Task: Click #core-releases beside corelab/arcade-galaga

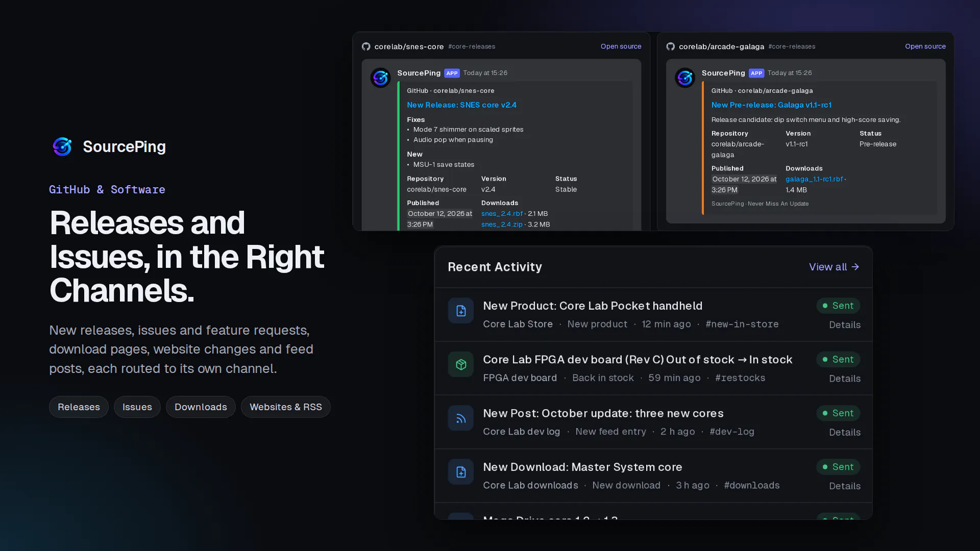Action: tap(792, 46)
